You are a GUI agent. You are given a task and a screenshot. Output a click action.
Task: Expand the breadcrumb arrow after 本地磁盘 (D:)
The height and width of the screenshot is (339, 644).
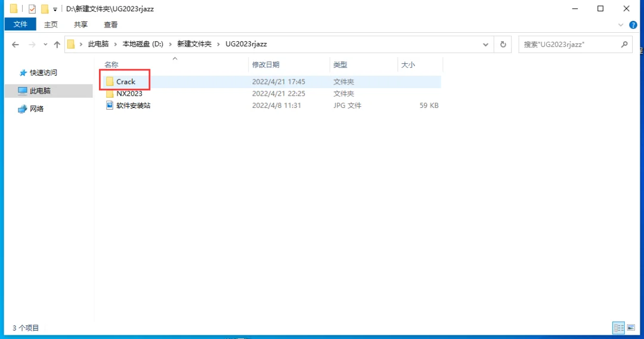tap(170, 44)
